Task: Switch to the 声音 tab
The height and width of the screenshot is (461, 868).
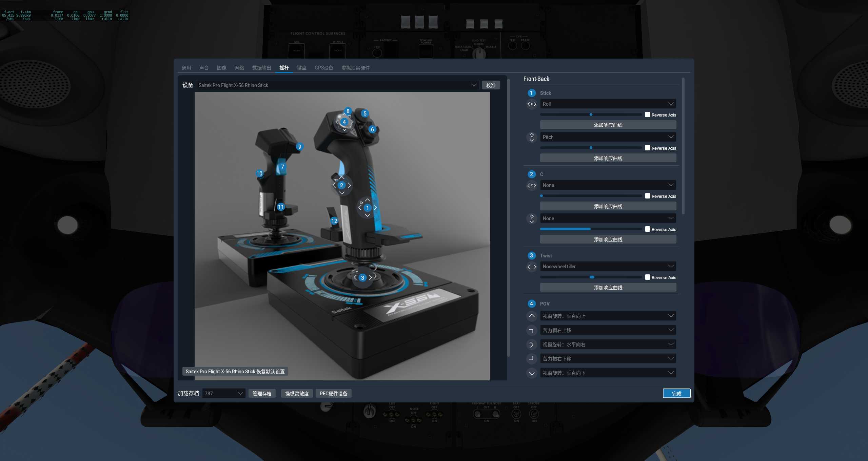Action: click(x=204, y=68)
